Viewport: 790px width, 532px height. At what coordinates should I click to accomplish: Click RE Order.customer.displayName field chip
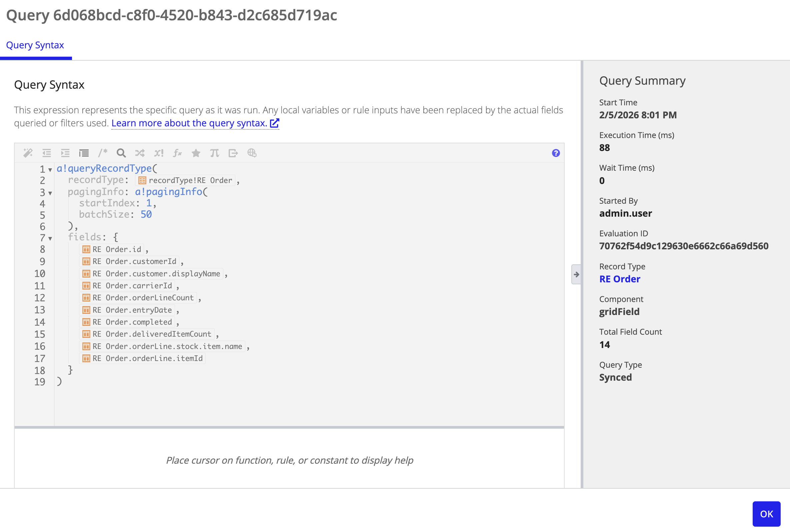pos(151,274)
